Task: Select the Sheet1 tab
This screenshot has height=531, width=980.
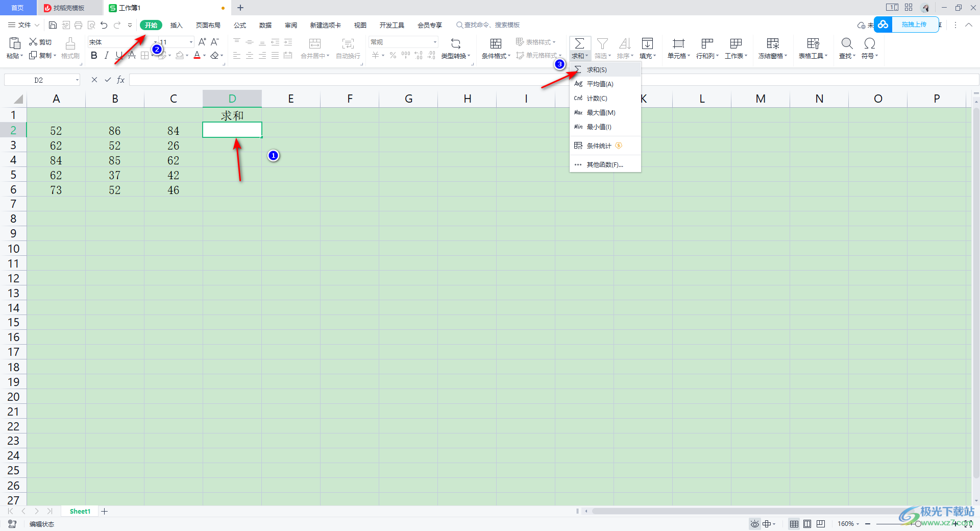Action: click(x=80, y=511)
